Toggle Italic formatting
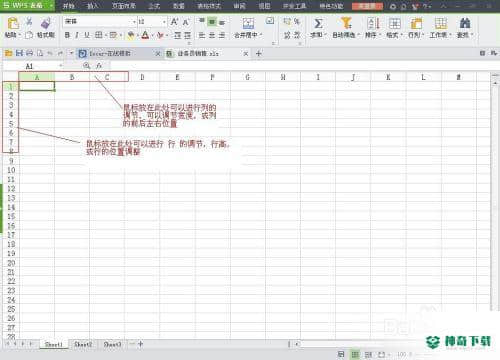 [77, 35]
